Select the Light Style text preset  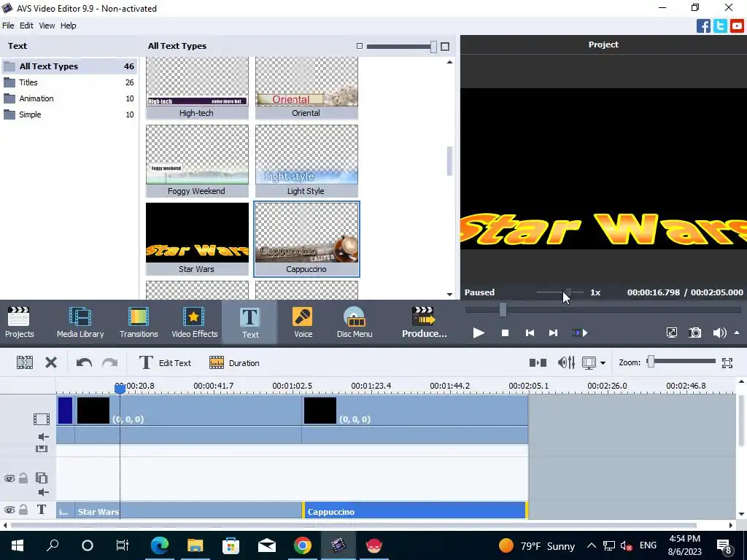point(306,160)
